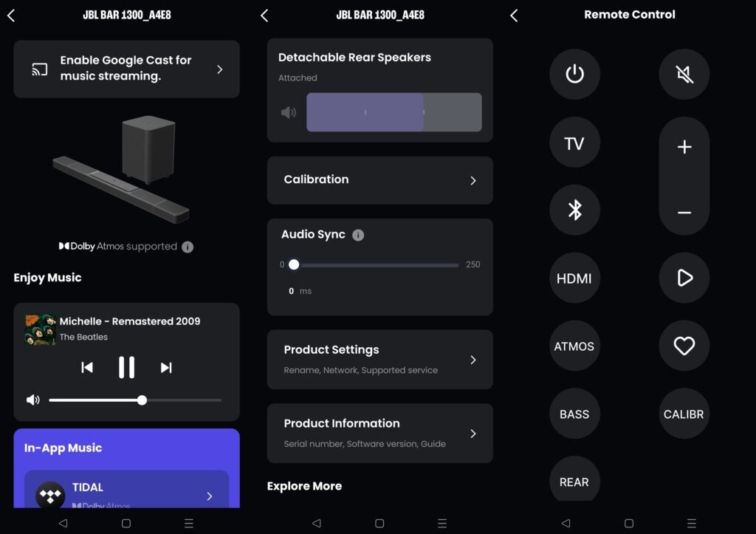Tap the soundbar and subwoofer product image
This screenshot has height=534, width=756.
coord(121,169)
